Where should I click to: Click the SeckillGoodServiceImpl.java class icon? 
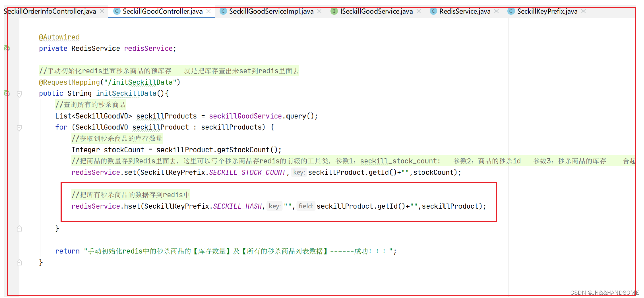(223, 11)
